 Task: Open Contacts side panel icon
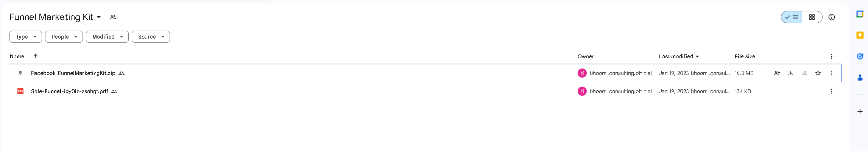(860, 78)
